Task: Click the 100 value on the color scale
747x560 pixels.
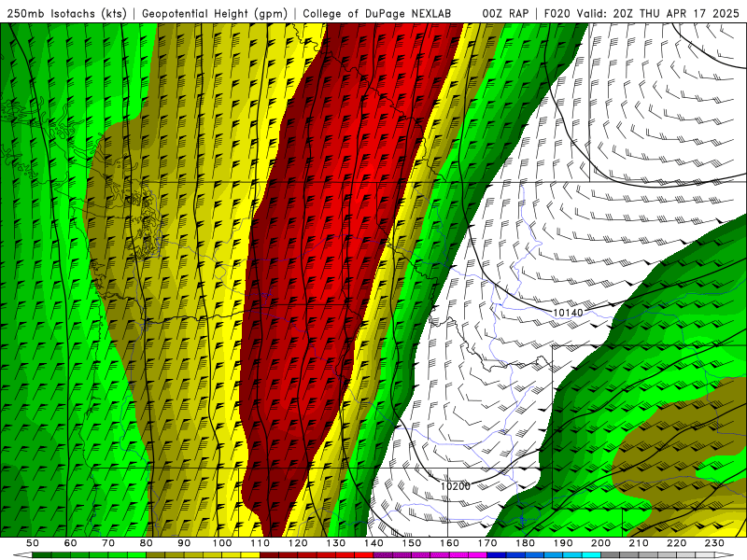Action: pyautogui.click(x=222, y=543)
